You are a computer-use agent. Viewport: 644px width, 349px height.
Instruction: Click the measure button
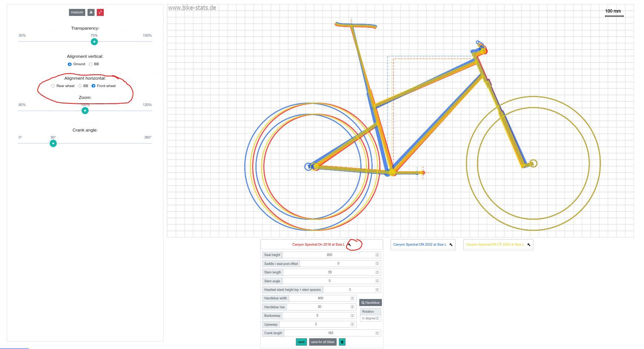[77, 12]
